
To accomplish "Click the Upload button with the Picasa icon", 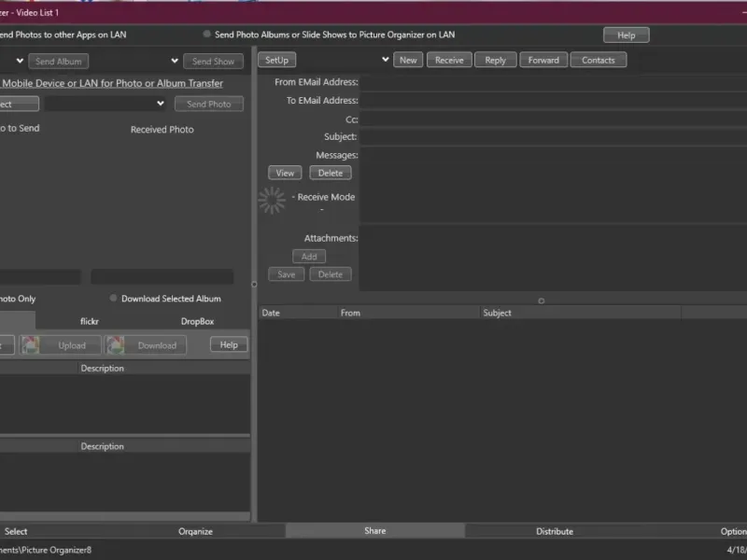I will coord(61,345).
